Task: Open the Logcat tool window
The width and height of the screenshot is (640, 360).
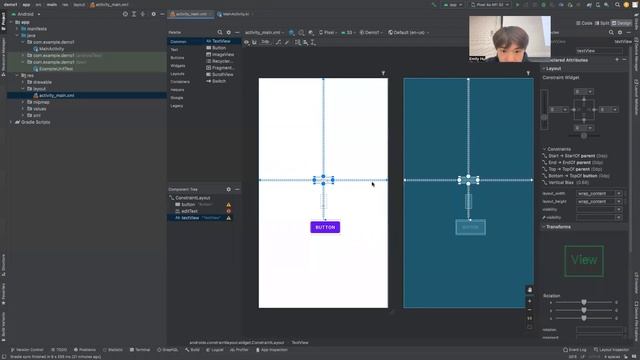Action: pos(215,350)
